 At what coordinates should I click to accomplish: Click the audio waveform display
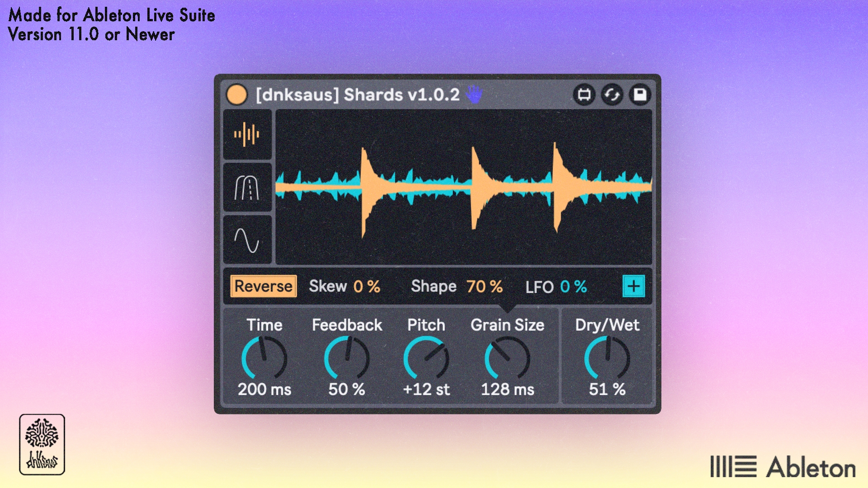464,187
